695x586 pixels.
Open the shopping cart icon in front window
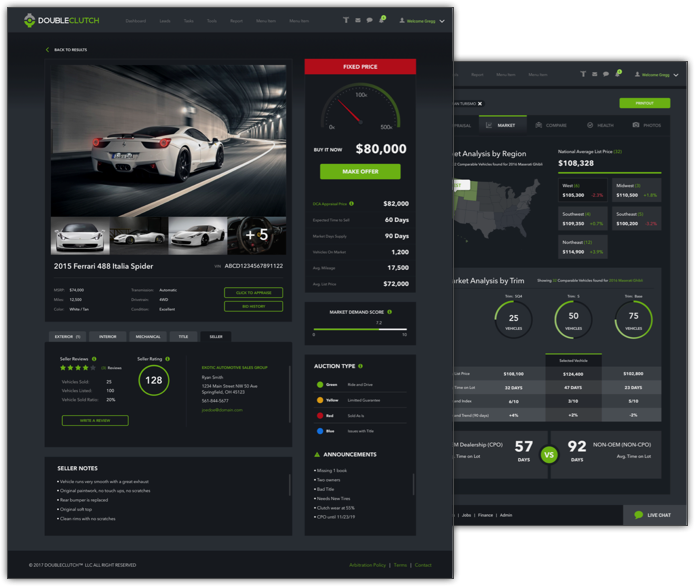point(382,20)
